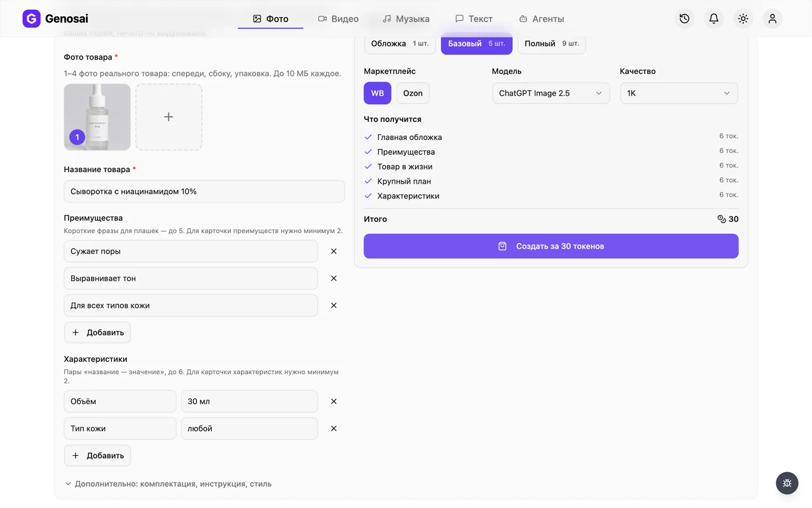Click the '30 мл' value field

click(x=249, y=401)
